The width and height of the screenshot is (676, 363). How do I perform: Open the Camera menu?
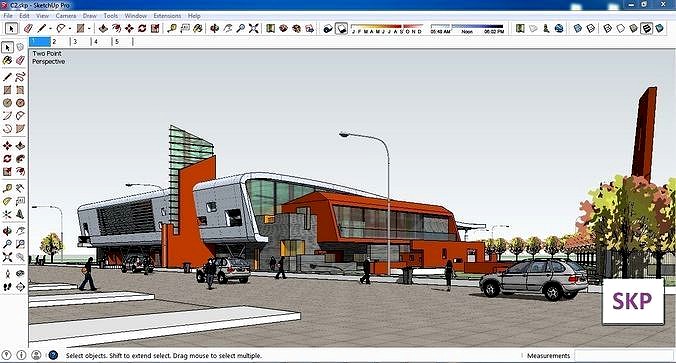tap(66, 16)
